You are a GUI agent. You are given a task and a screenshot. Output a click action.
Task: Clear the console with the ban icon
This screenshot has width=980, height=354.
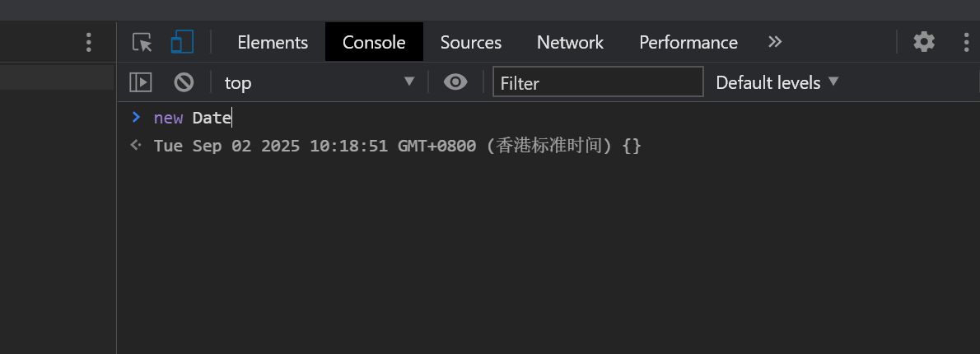point(184,82)
